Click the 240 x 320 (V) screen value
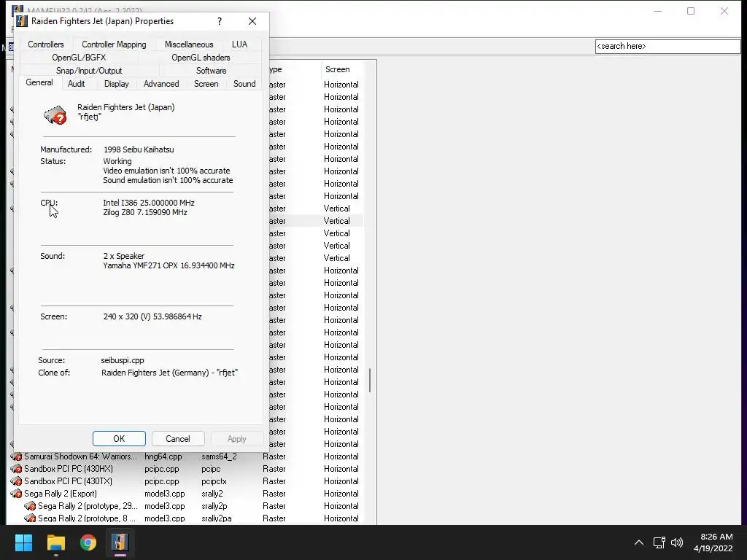This screenshot has width=747, height=560. (x=152, y=316)
